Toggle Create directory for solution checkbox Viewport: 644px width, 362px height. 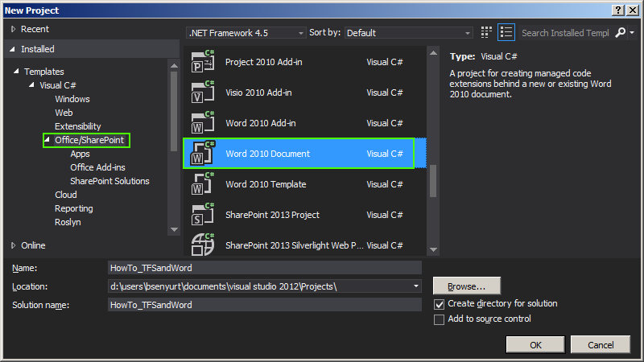439,304
